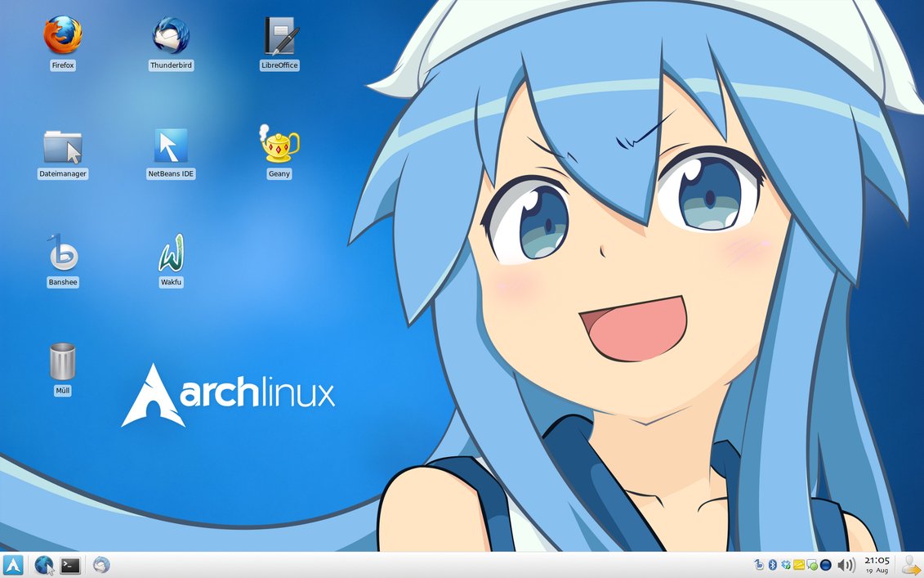The width and height of the screenshot is (924, 578).
Task: Launch NetBeans IDE from the desktop
Action: pyautogui.click(x=171, y=146)
